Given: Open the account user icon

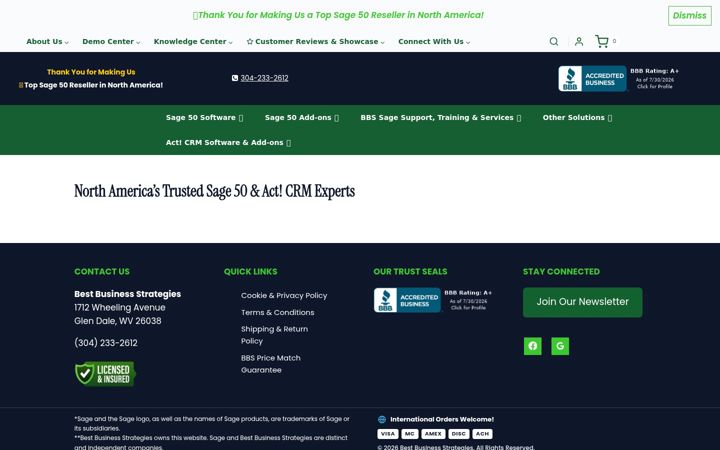Looking at the screenshot, I should (579, 41).
